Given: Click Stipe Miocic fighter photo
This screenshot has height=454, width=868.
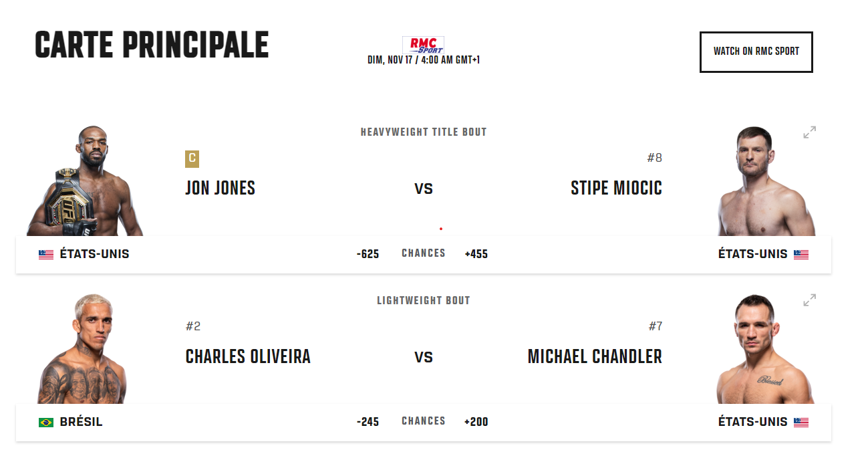Looking at the screenshot, I should point(766,181).
